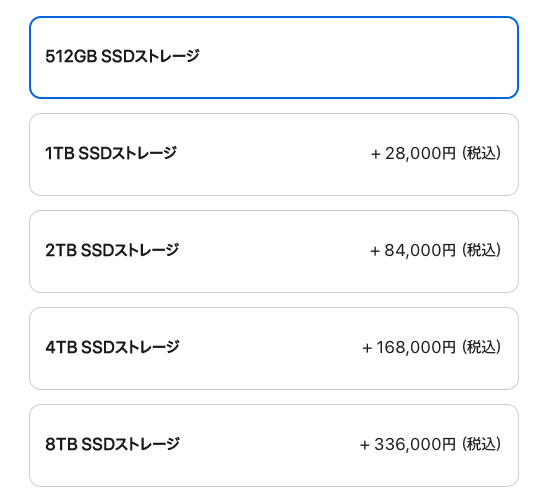Click the + 28,000円 (税込) price
Screen dimensions: 549x499
436,153
